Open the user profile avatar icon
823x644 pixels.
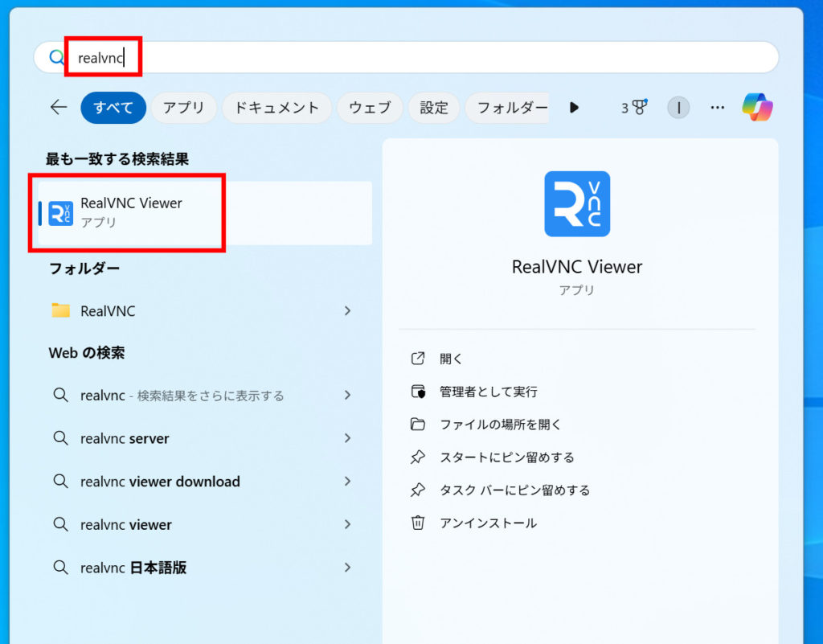point(678,107)
